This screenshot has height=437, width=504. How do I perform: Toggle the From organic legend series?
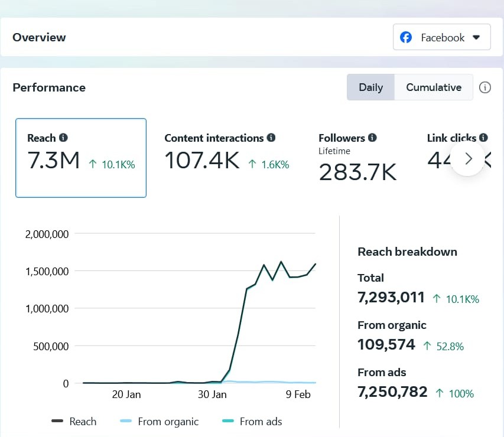(160, 421)
